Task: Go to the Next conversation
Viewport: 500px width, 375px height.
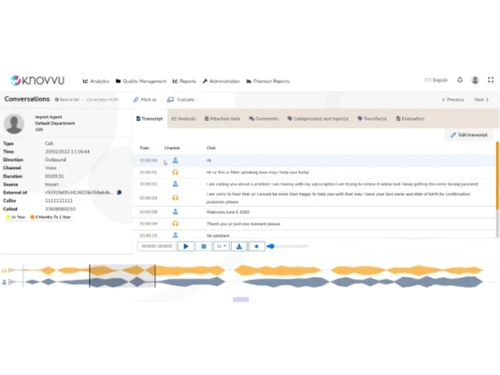Action: (x=481, y=100)
